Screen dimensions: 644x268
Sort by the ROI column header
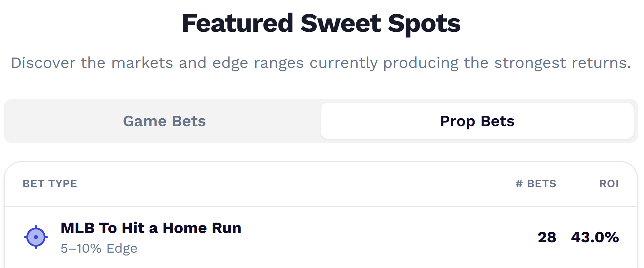(x=609, y=184)
